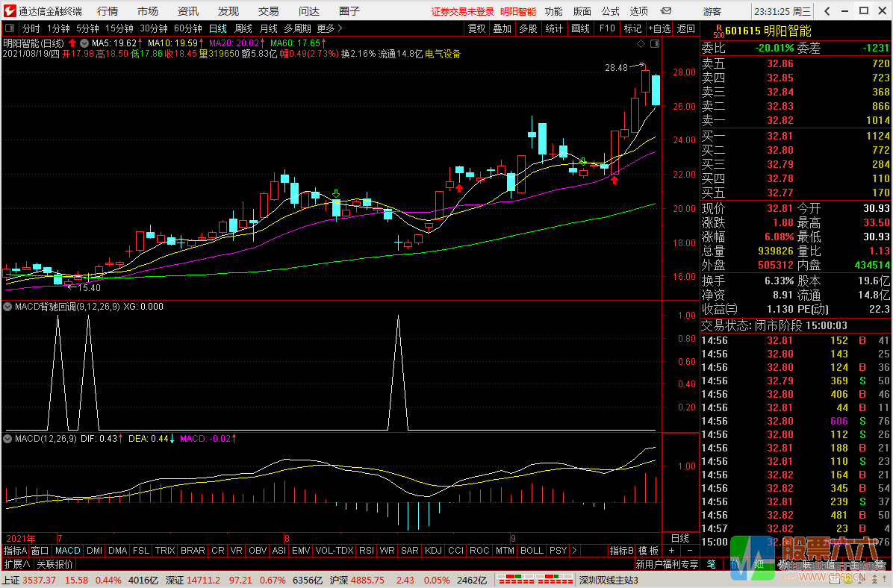Open the 选项 menu
The width and height of the screenshot is (893, 588).
coord(638,10)
